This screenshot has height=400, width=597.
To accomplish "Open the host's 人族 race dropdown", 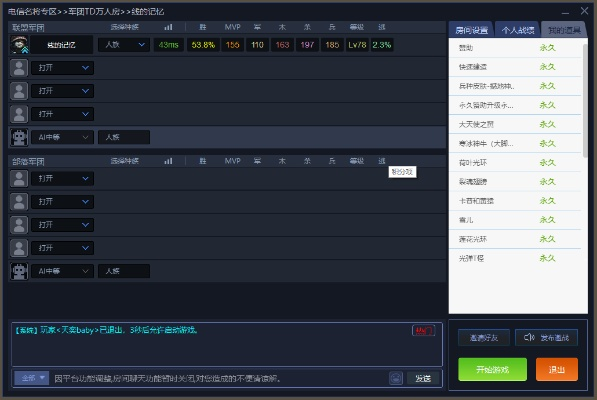I will pyautogui.click(x=124, y=45).
